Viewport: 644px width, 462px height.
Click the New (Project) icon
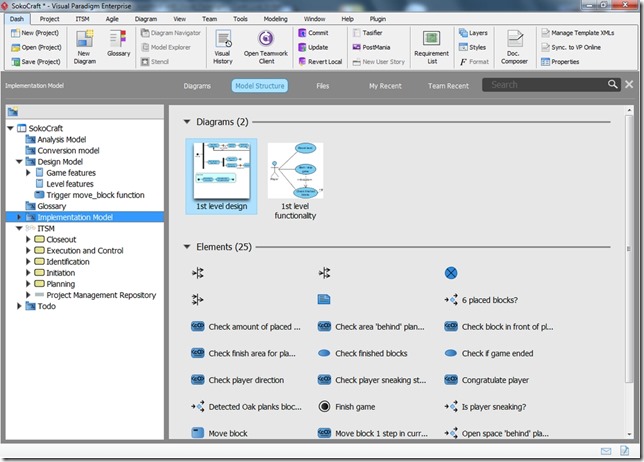(15, 33)
